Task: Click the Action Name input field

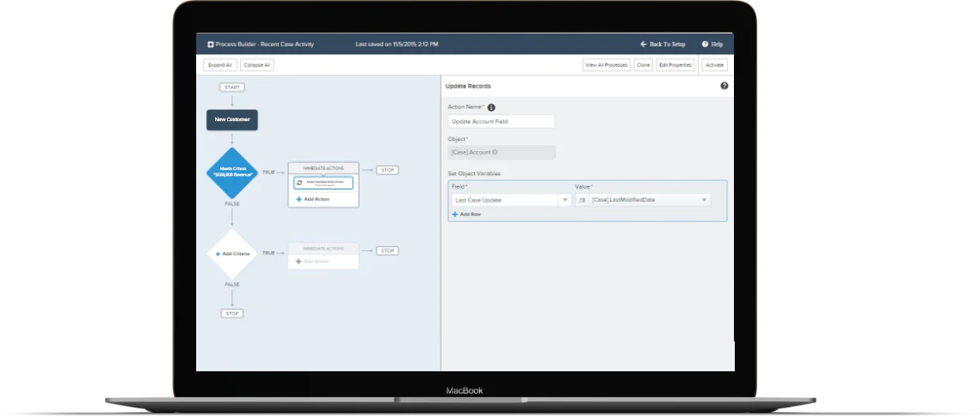Action: [502, 122]
